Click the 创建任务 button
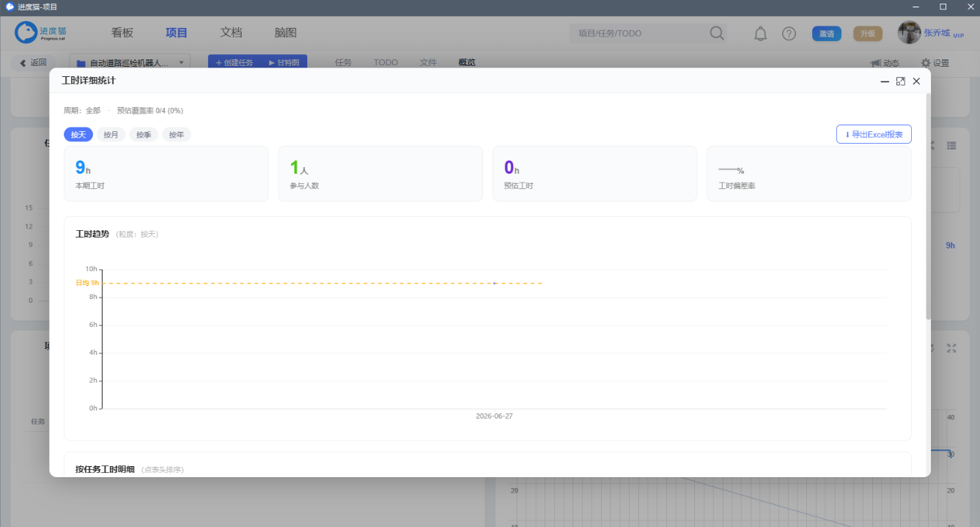 (234, 63)
